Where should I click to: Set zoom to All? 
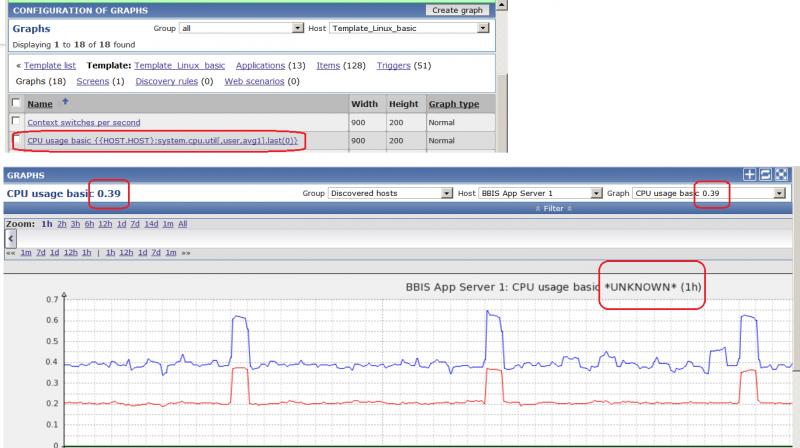point(182,224)
